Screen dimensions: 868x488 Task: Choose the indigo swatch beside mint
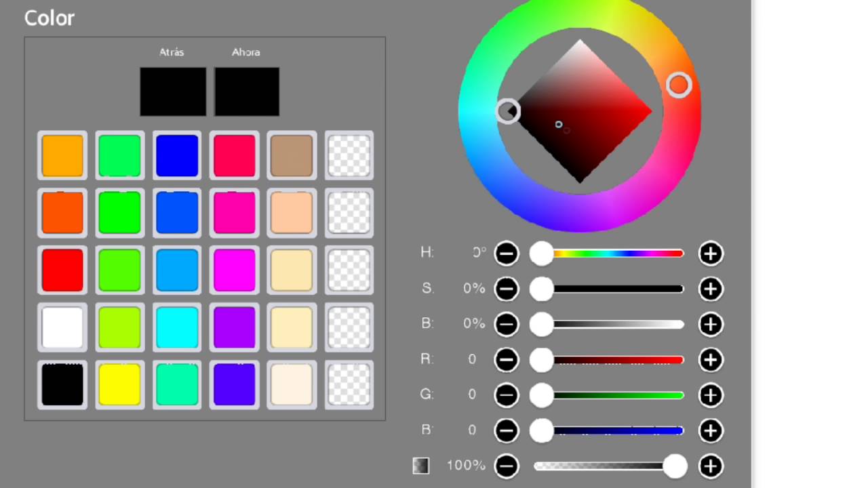click(x=235, y=384)
